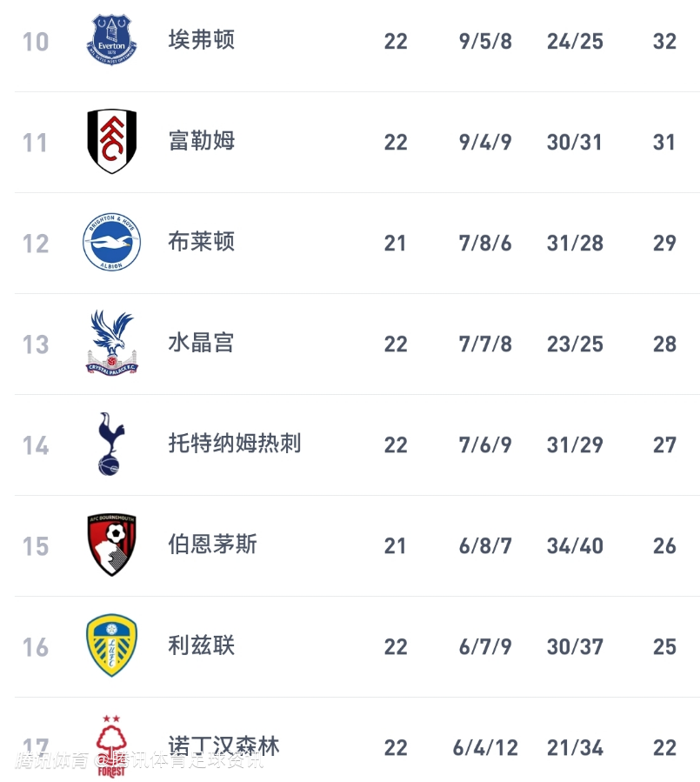Image resolution: width=700 pixels, height=782 pixels.
Task: Tap team name 伯恩茅斯
Action: [213, 545]
